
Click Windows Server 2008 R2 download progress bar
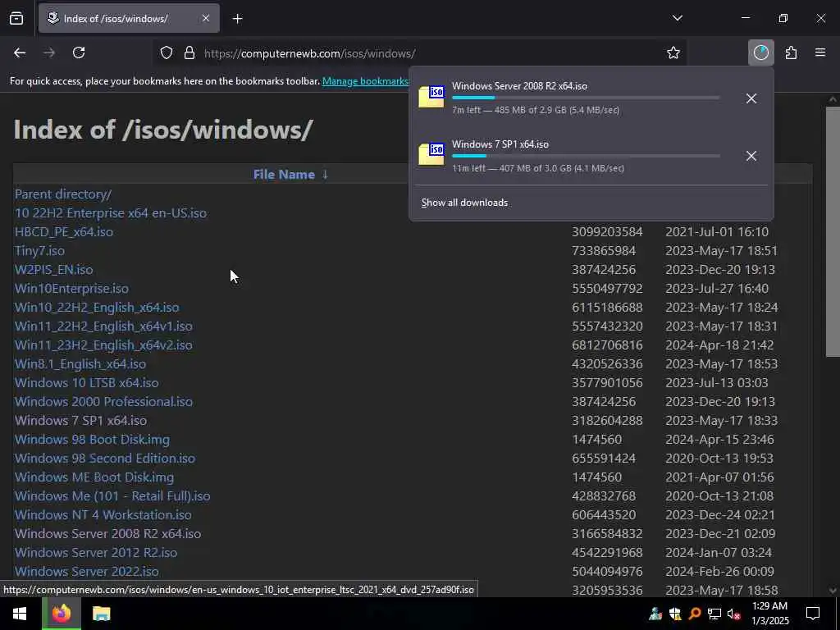tap(586, 98)
